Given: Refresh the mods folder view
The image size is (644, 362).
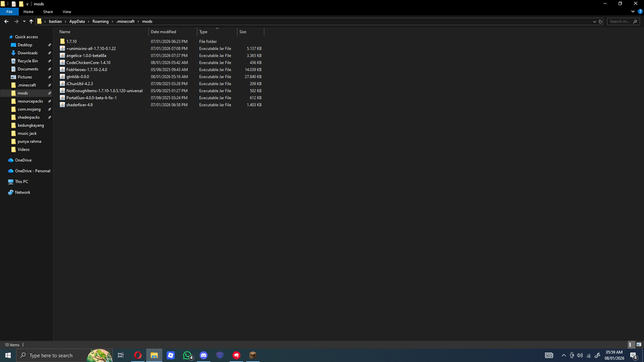Looking at the screenshot, I should coord(600,21).
